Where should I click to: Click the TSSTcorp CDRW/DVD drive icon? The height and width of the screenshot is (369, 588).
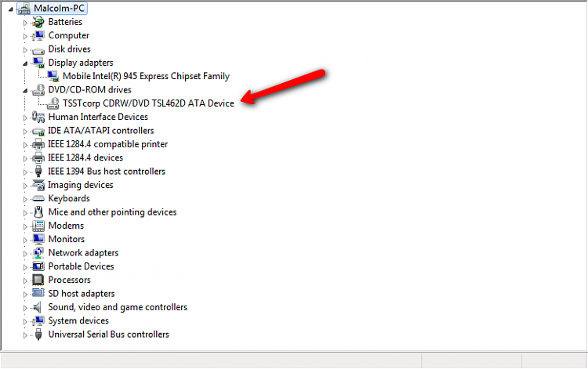pyautogui.click(x=53, y=103)
